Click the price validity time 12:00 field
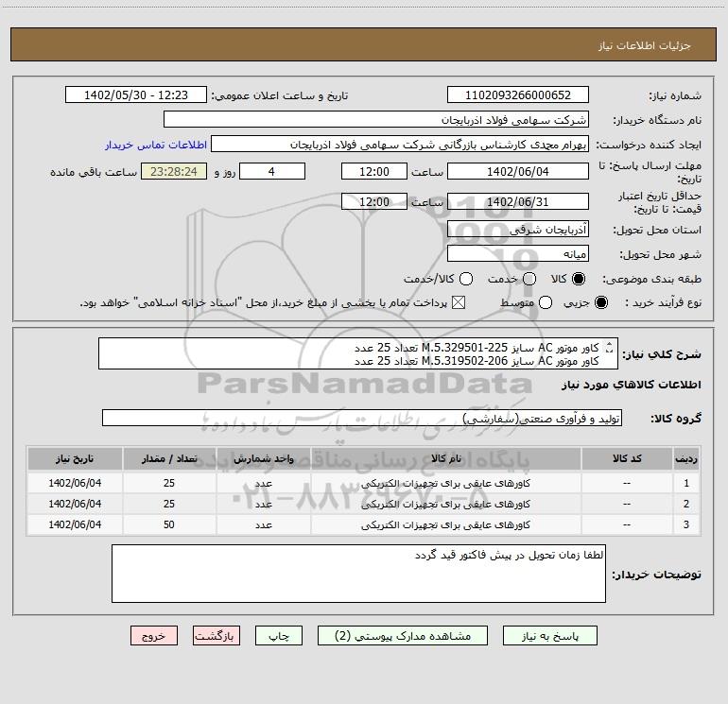The height and width of the screenshot is (704, 728). [x=374, y=201]
